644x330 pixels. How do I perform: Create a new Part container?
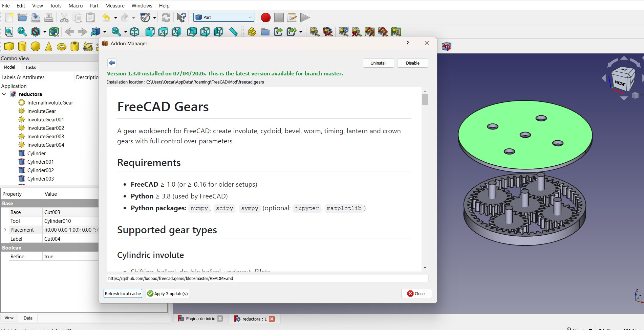[252, 32]
